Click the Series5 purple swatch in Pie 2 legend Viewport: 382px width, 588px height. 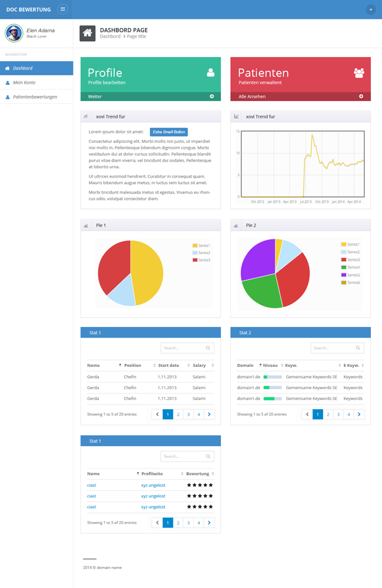point(344,275)
